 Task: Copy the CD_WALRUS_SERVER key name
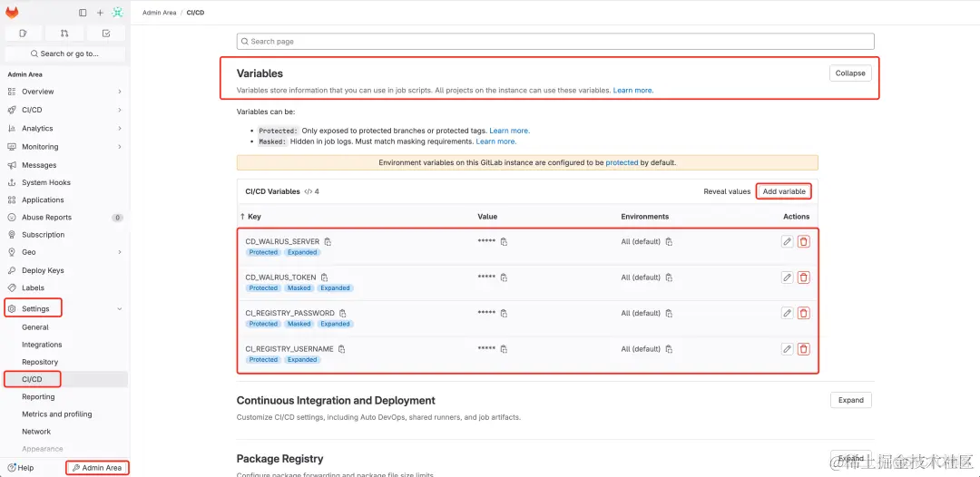[x=328, y=241]
